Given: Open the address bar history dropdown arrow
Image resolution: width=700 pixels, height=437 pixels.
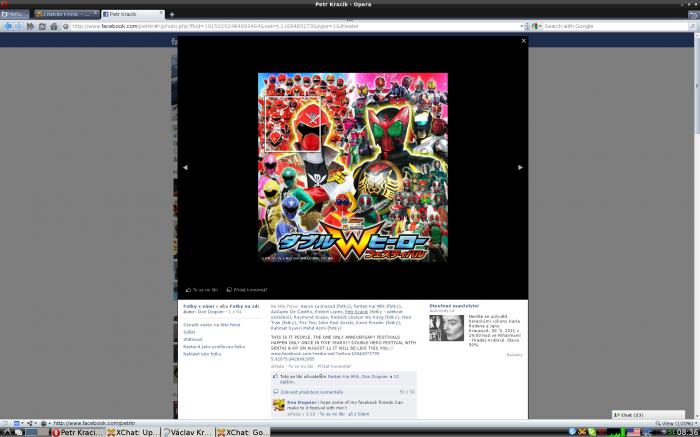Looking at the screenshot, I should click(522, 26).
